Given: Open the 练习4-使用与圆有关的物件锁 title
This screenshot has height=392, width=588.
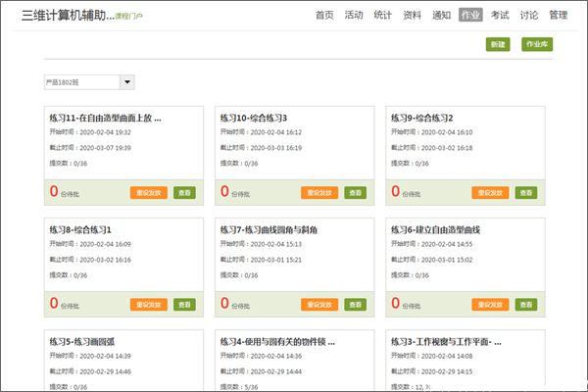Looking at the screenshot, I should click(271, 341).
